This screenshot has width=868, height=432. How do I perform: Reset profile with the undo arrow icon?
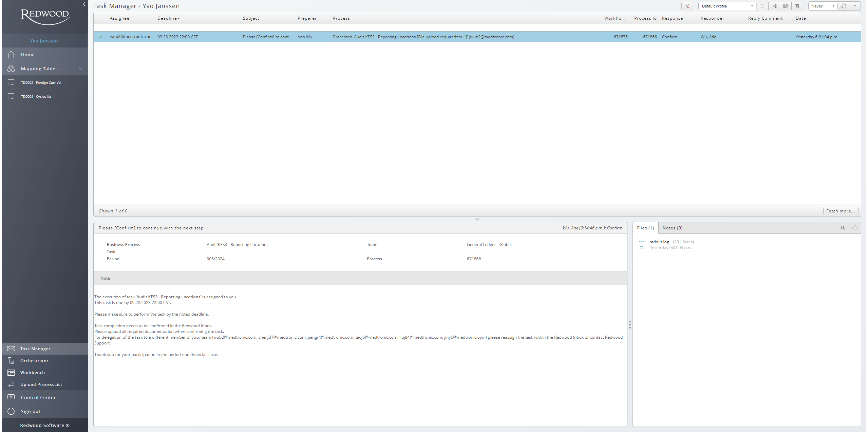pos(762,6)
